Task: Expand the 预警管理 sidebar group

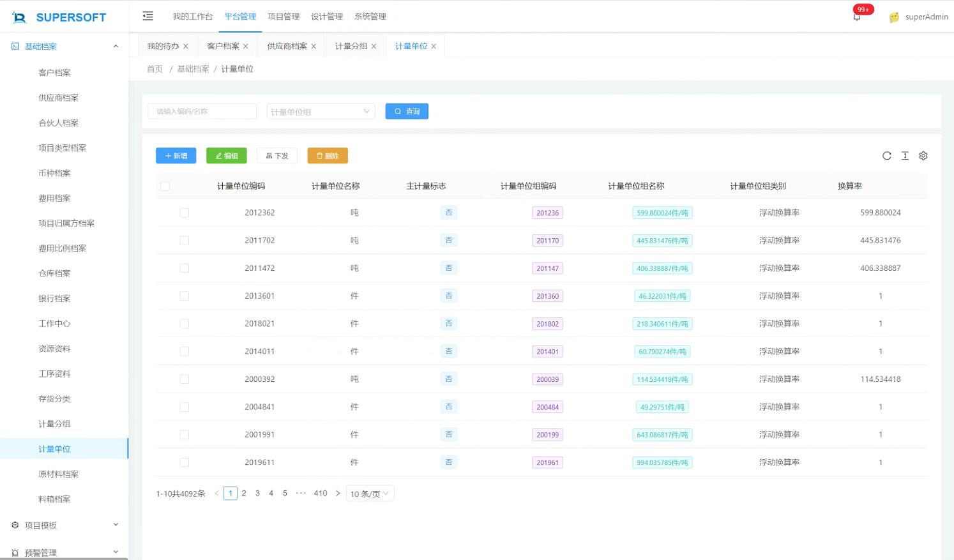Action: click(64, 552)
